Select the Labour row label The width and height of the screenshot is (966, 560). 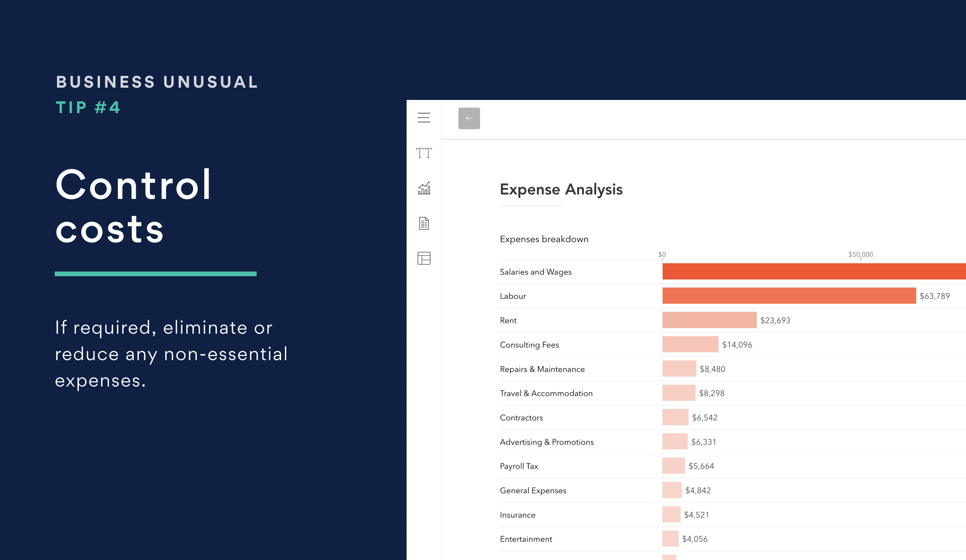[x=513, y=296]
